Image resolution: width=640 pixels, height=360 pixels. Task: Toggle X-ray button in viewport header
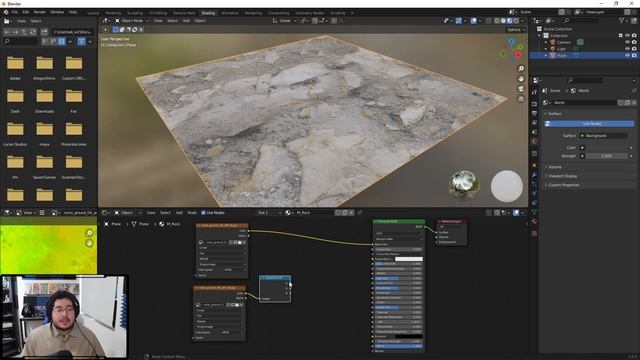click(x=489, y=21)
